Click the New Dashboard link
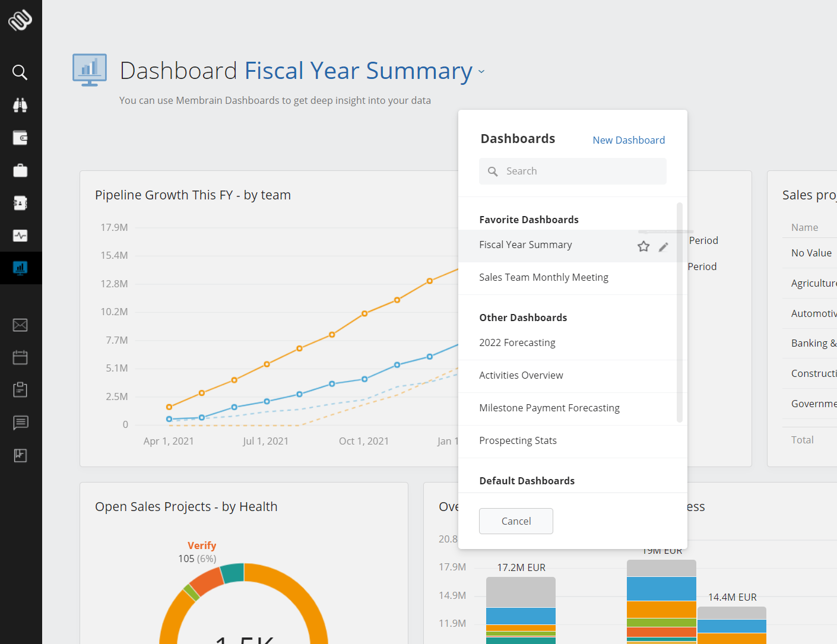 (629, 140)
